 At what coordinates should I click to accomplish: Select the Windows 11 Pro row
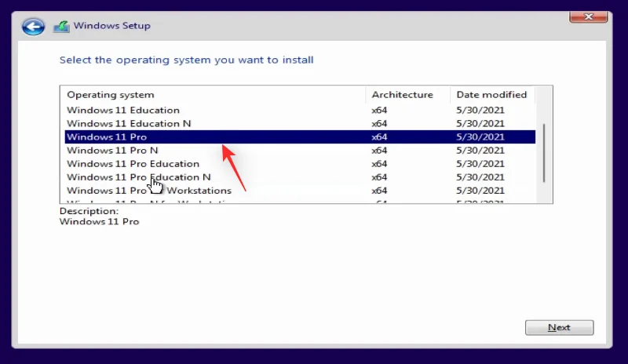[x=300, y=137]
